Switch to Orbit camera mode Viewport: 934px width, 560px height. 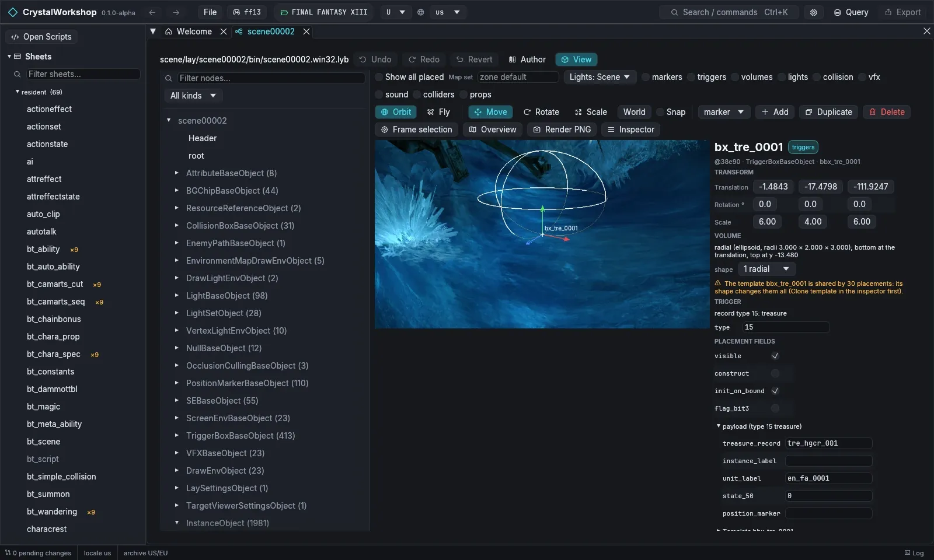396,112
